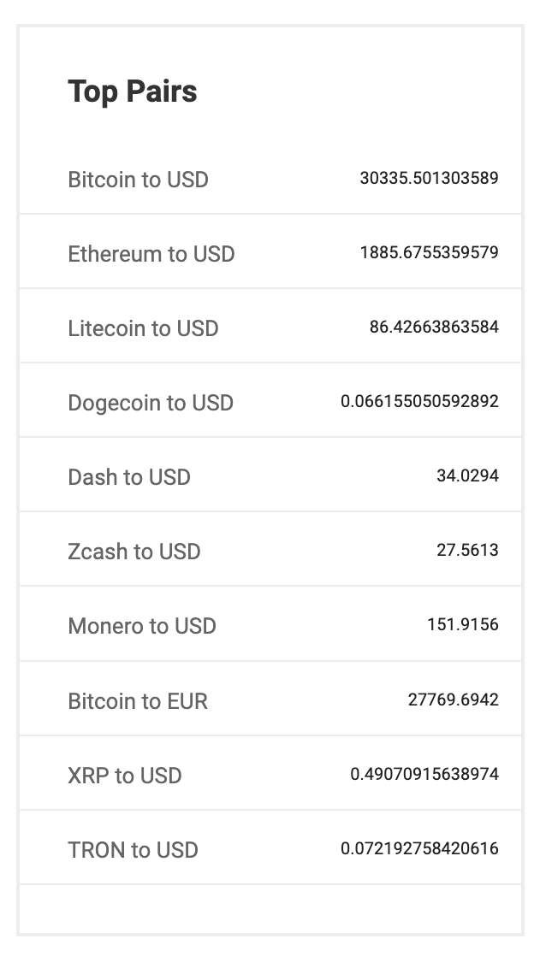Click the Ethereum rate 1885.6755359579
Viewport: 546px width, 980px height.
(x=429, y=253)
